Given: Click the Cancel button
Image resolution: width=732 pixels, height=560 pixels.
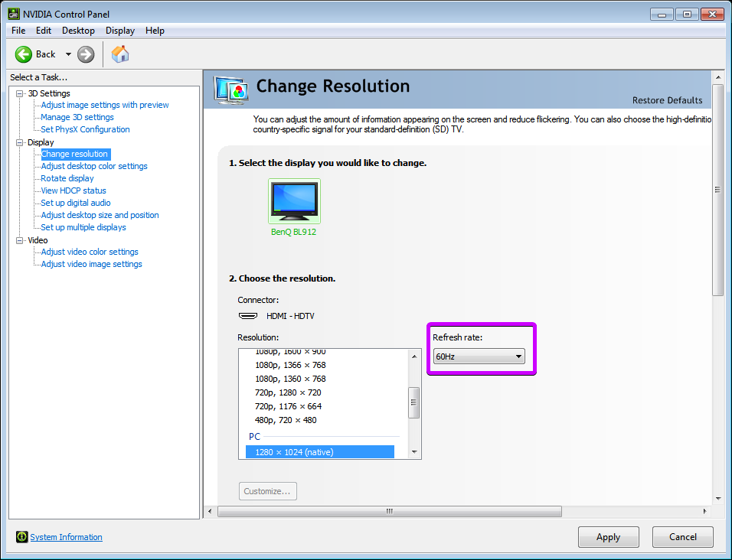Looking at the screenshot, I should click(682, 537).
